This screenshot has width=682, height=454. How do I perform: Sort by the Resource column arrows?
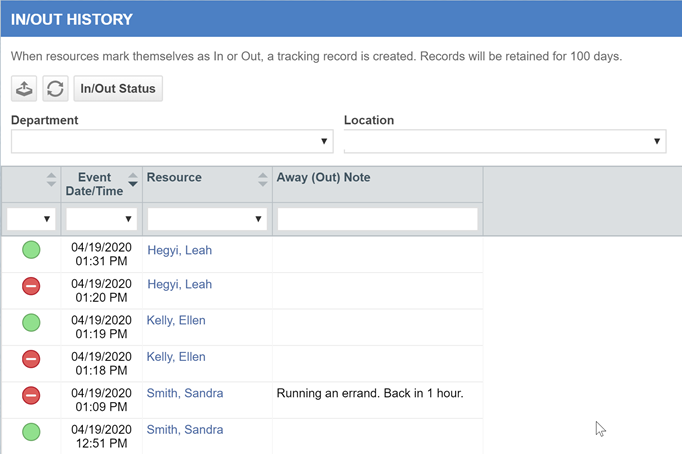click(x=263, y=180)
